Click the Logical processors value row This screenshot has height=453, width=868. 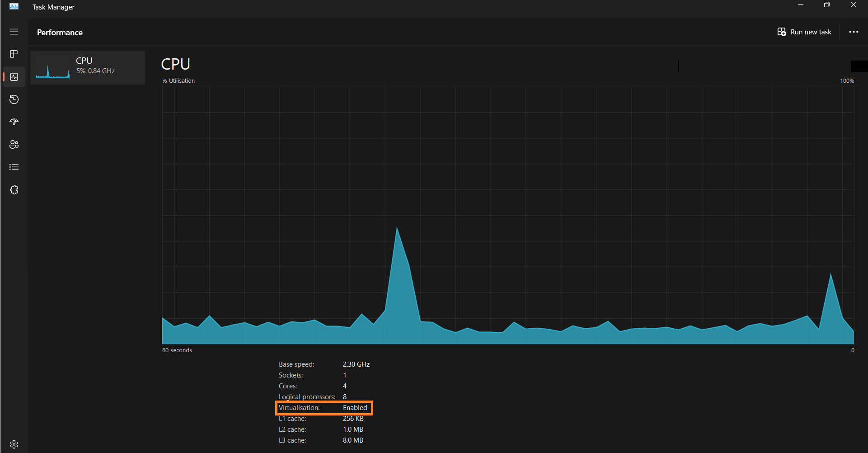tap(312, 397)
